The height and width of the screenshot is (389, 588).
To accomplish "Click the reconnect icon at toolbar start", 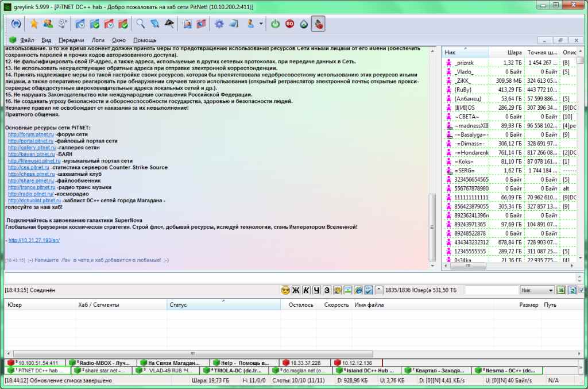I will [x=16, y=24].
